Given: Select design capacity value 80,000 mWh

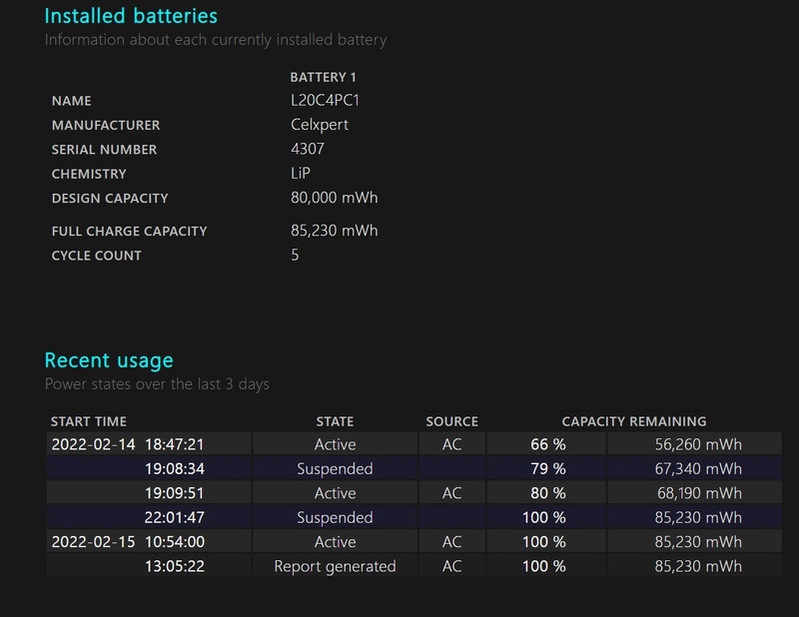Looking at the screenshot, I should 334,198.
